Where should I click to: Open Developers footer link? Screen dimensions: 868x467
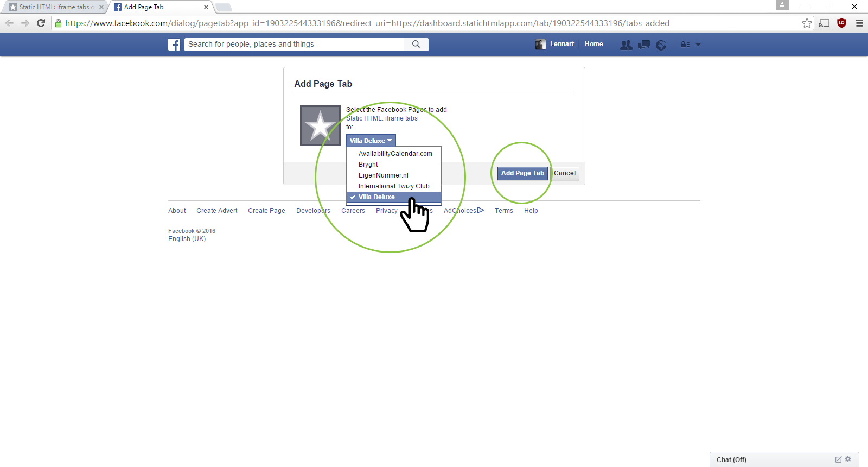coord(313,211)
